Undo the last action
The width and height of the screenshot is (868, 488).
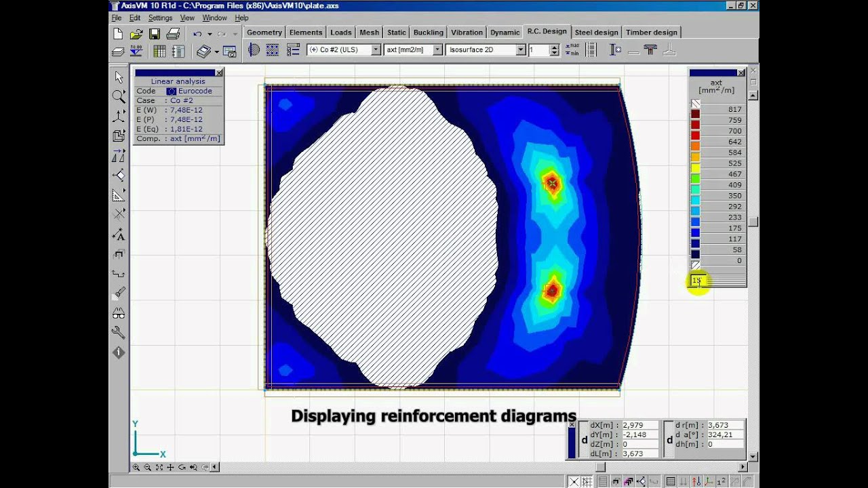[197, 33]
